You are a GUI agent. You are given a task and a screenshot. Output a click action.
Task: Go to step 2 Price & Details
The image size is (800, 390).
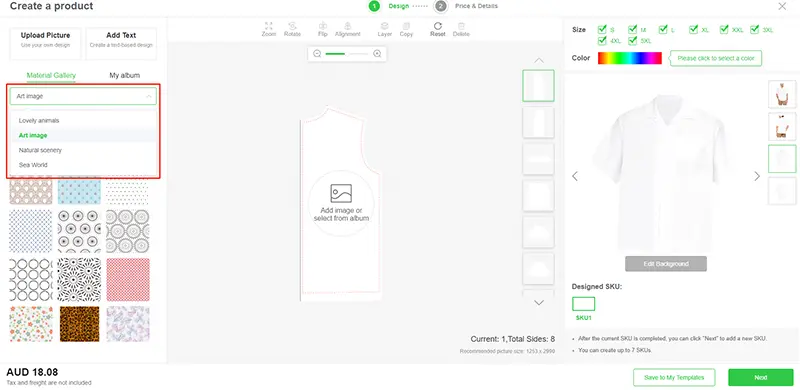(466, 6)
